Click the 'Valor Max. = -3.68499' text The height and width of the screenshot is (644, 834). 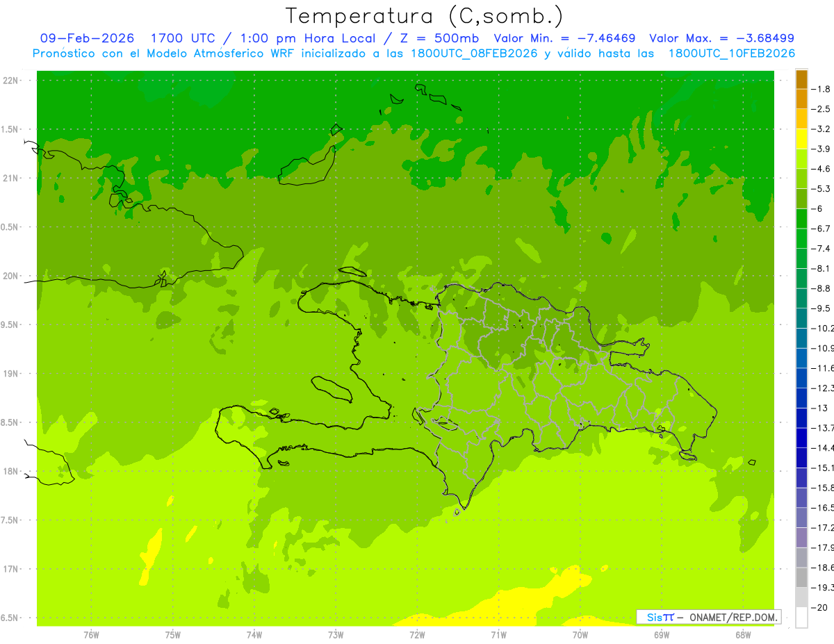[721, 38]
